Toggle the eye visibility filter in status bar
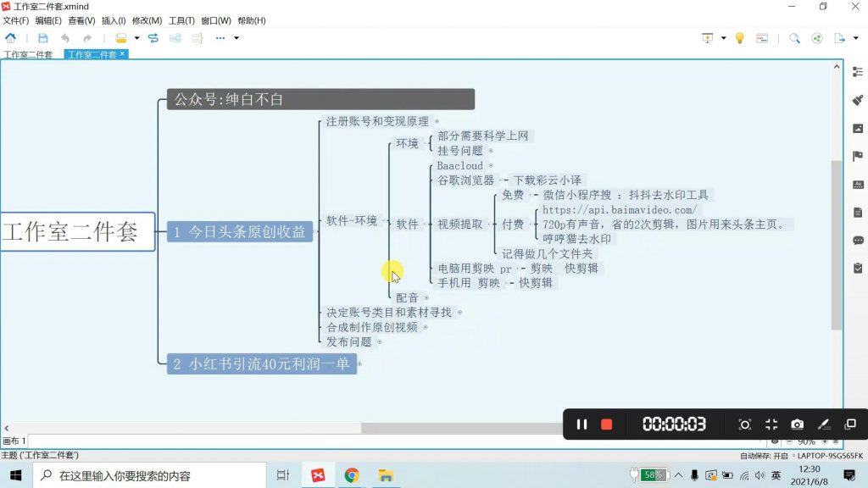This screenshot has height=488, width=868. 775,441
